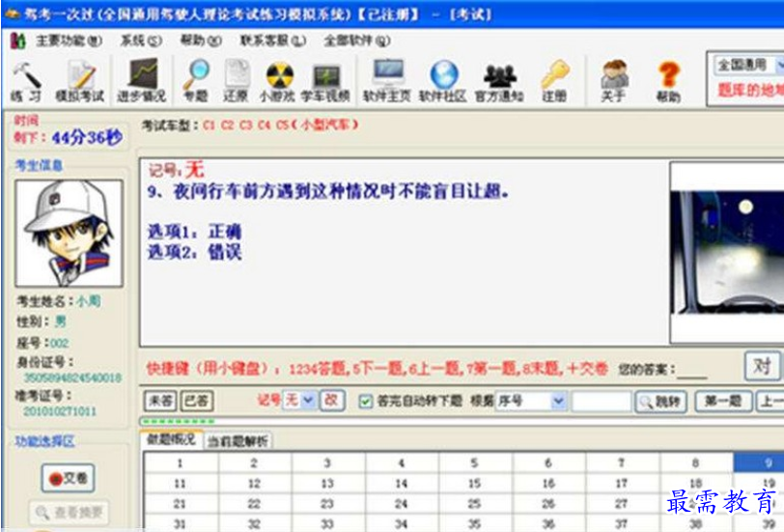This screenshot has height=532, width=784.
Task: Click the 对 answer button
Action: (762, 366)
